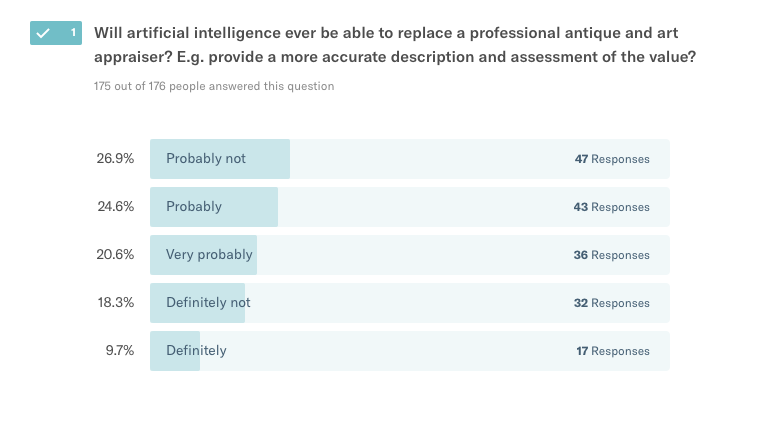Select the 'Definitely' answer bar
The width and height of the screenshot is (765, 426).
[x=409, y=351]
